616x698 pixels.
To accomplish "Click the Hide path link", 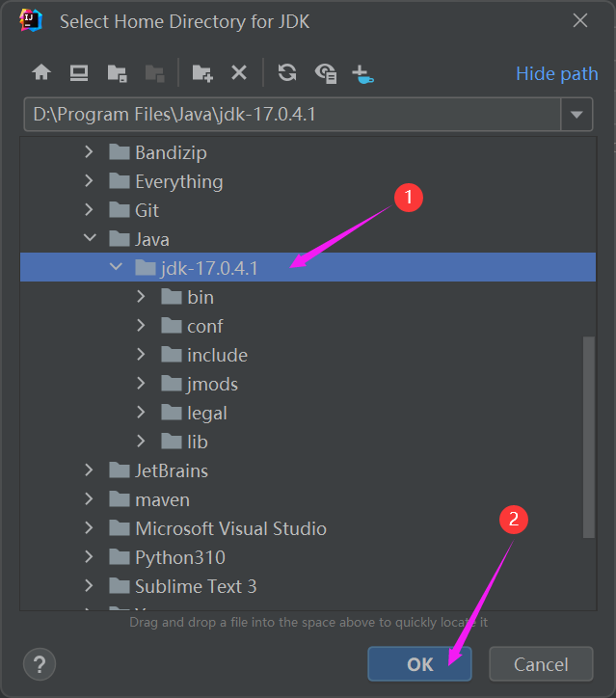I will pos(557,73).
